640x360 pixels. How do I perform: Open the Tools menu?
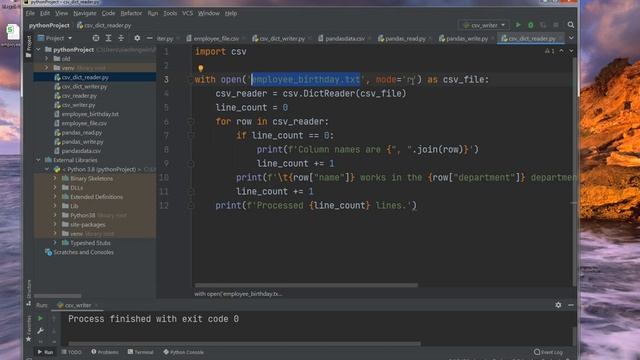click(170, 13)
